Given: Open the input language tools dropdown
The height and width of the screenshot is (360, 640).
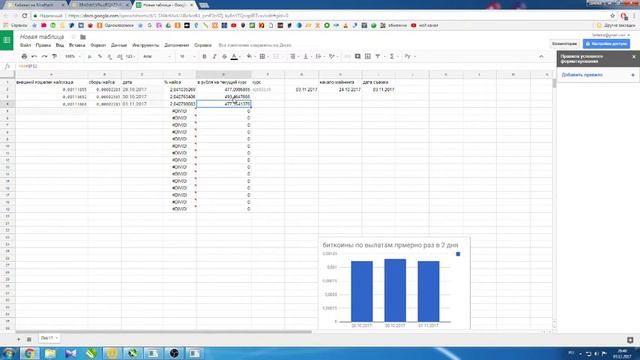Looking at the screenshot, I should coord(409,56).
